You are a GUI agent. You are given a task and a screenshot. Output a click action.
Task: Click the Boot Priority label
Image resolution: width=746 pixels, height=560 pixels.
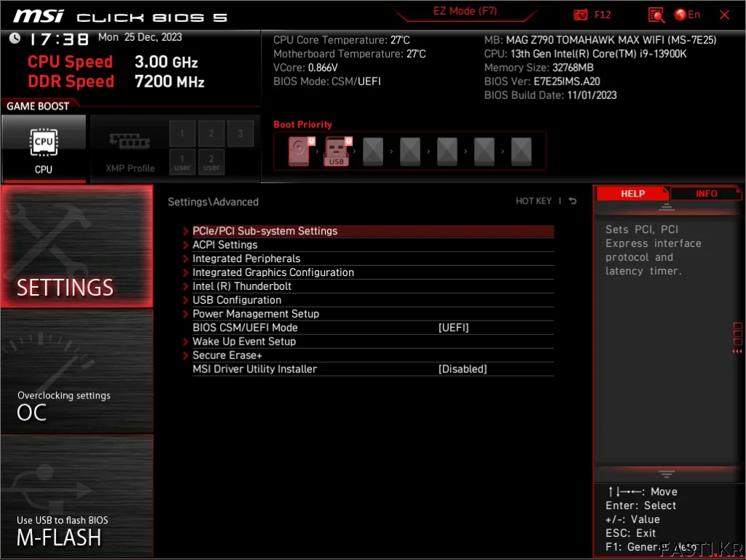[x=302, y=125]
